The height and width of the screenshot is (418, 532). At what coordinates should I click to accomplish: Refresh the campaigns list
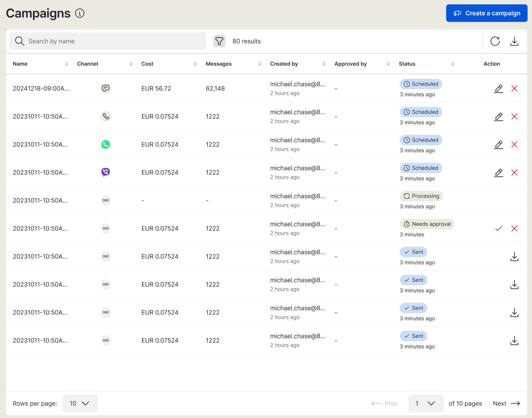click(x=495, y=41)
